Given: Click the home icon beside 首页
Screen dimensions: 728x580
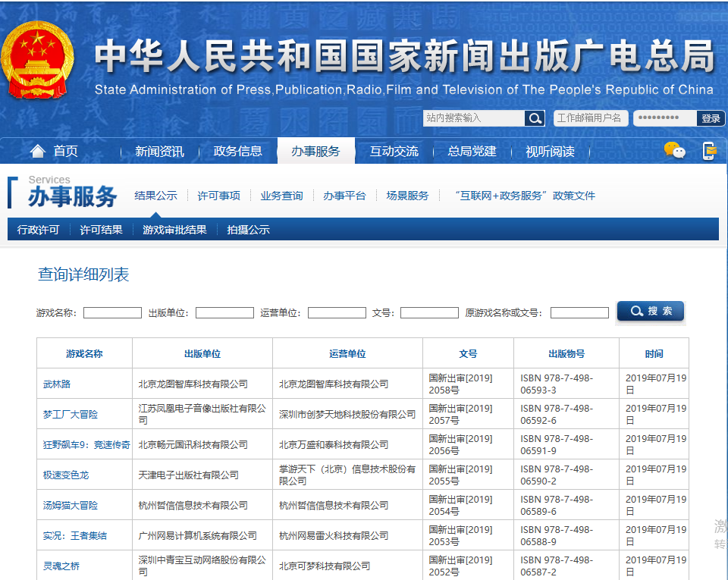Looking at the screenshot, I should point(37,151).
